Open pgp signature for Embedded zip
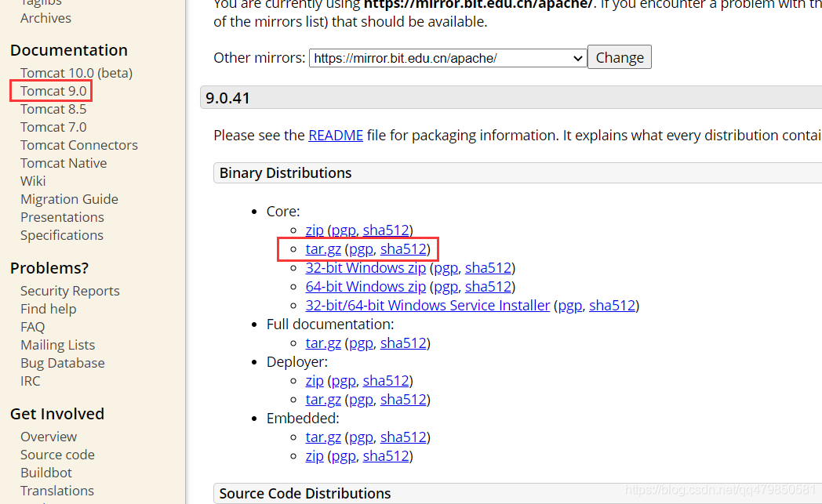This screenshot has width=822, height=504. click(344, 456)
